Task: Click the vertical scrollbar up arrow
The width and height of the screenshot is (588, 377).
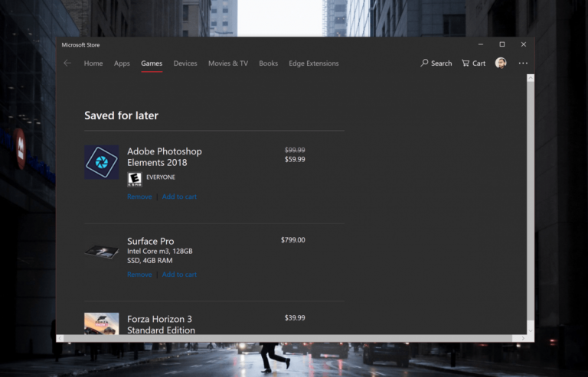Action: pyautogui.click(x=531, y=78)
